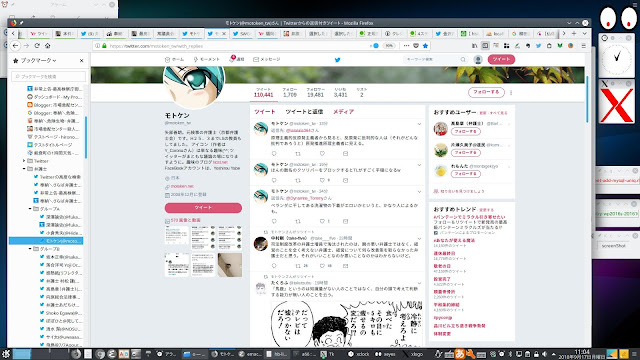Click the ツイート button under the profile bio
Viewport: 640px width, 360px height.
tap(203, 208)
